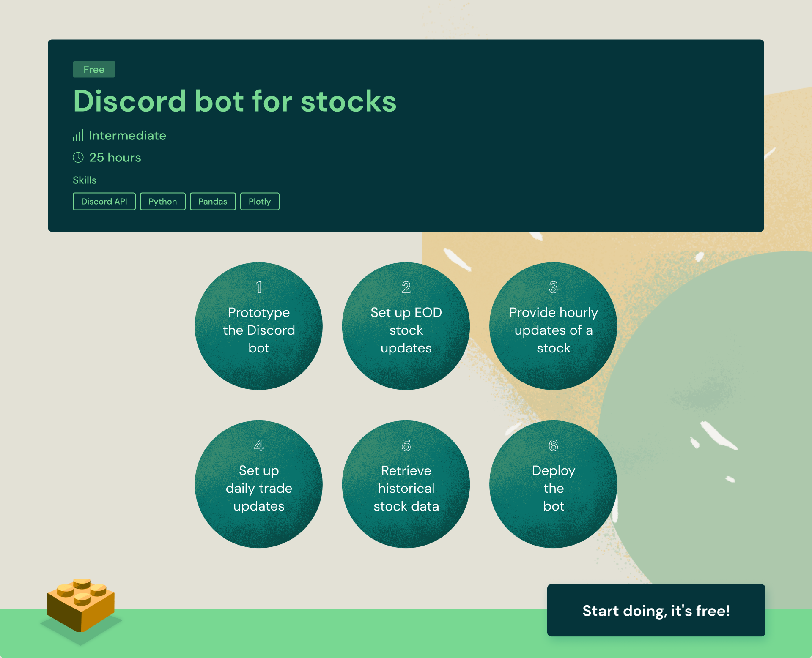Screen dimensions: 812x658
Task: Click the Discord bot for stocks title
Action: [x=235, y=101]
